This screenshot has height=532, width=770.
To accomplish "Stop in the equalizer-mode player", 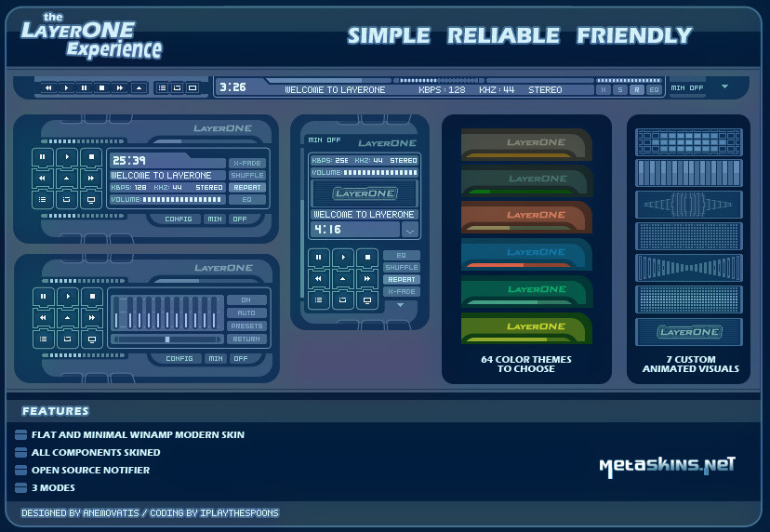I will 92,297.
